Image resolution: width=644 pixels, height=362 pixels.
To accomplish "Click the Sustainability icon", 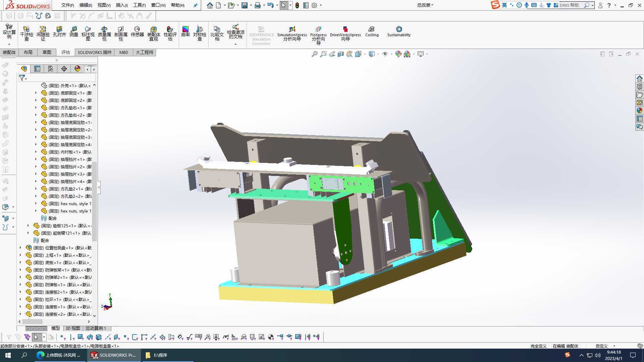I will [x=399, y=31].
